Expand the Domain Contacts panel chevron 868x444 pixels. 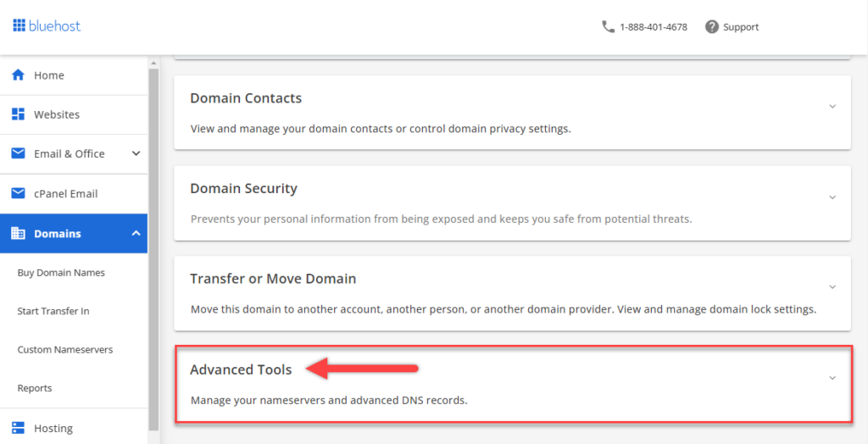[832, 107]
